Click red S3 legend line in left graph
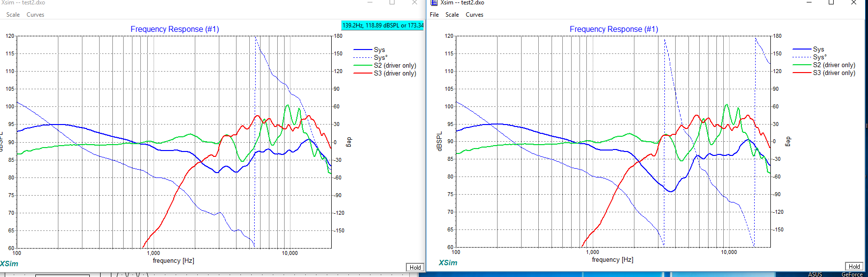This screenshot has height=277, width=868. [363, 74]
